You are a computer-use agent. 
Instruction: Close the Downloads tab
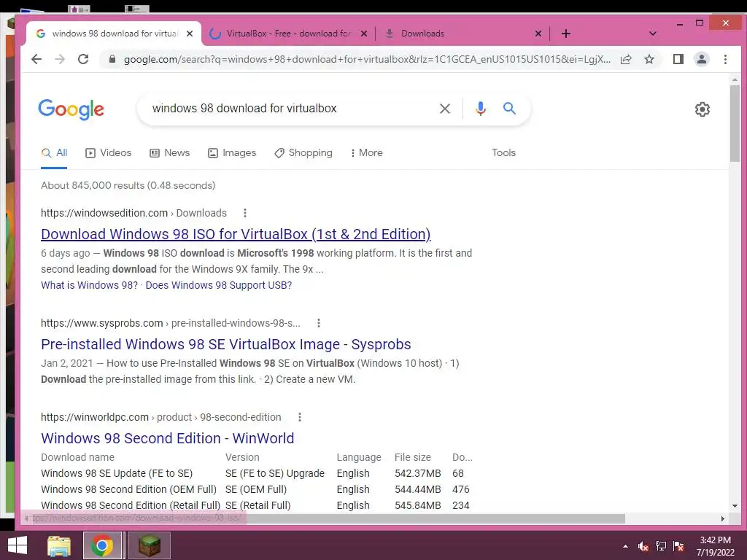pyautogui.click(x=538, y=34)
